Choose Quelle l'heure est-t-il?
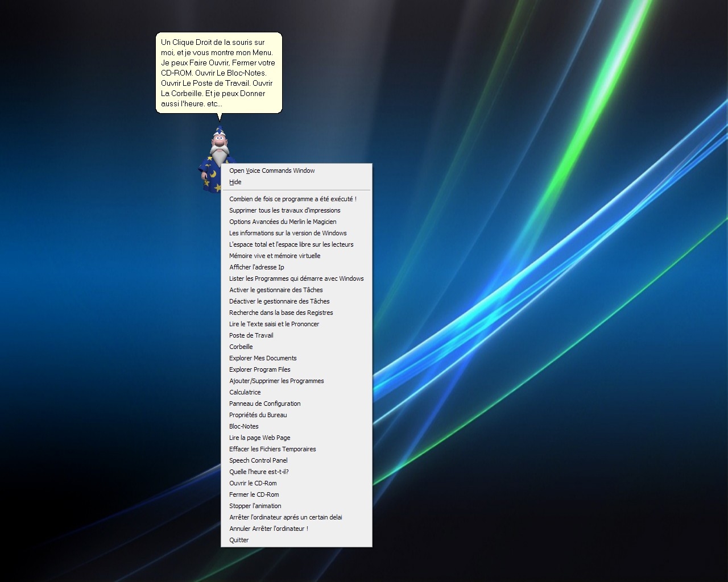The image size is (728, 582). coord(296,472)
